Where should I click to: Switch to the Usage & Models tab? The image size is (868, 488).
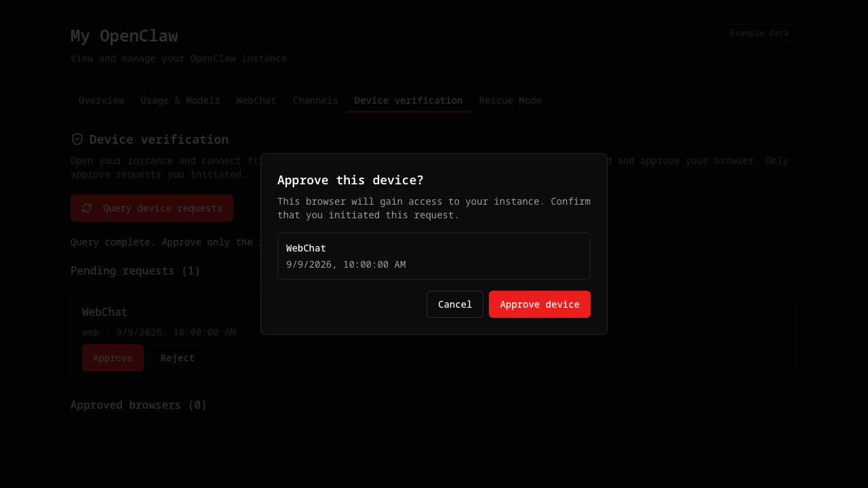pyautogui.click(x=180, y=100)
